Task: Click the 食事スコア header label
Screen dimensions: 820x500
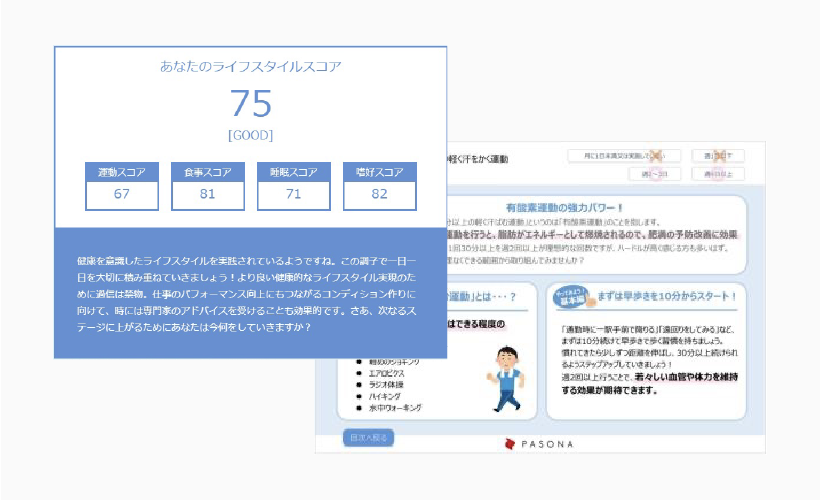Action: (208, 172)
